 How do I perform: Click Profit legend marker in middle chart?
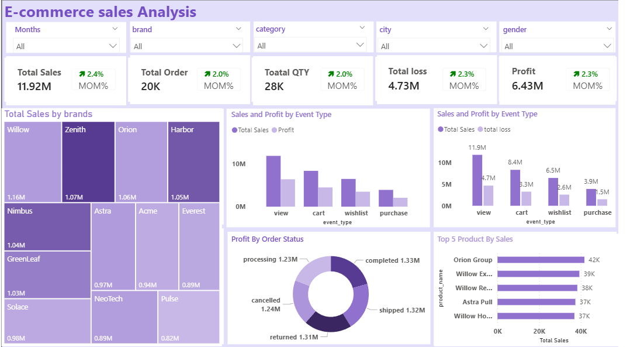click(275, 130)
